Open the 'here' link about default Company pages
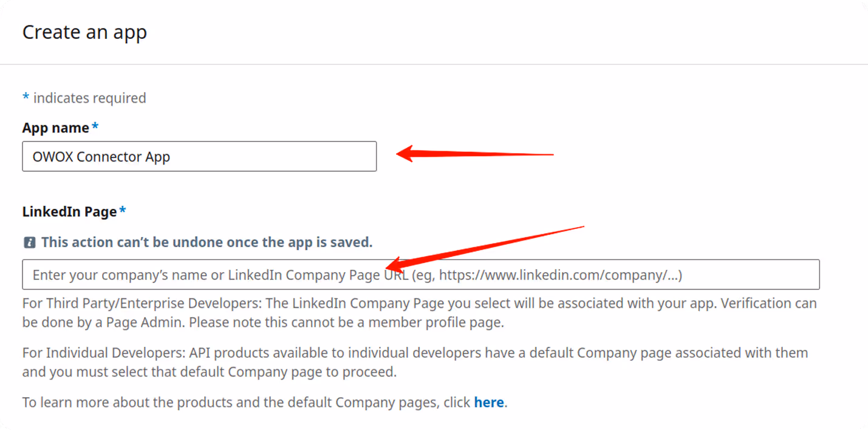Screen dimensions: 868x430 pos(488,402)
